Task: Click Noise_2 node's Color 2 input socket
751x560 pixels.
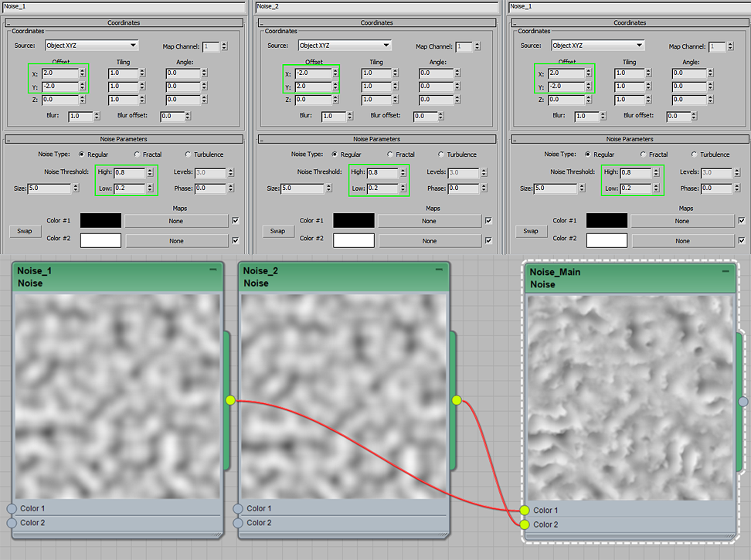Action: point(238,523)
